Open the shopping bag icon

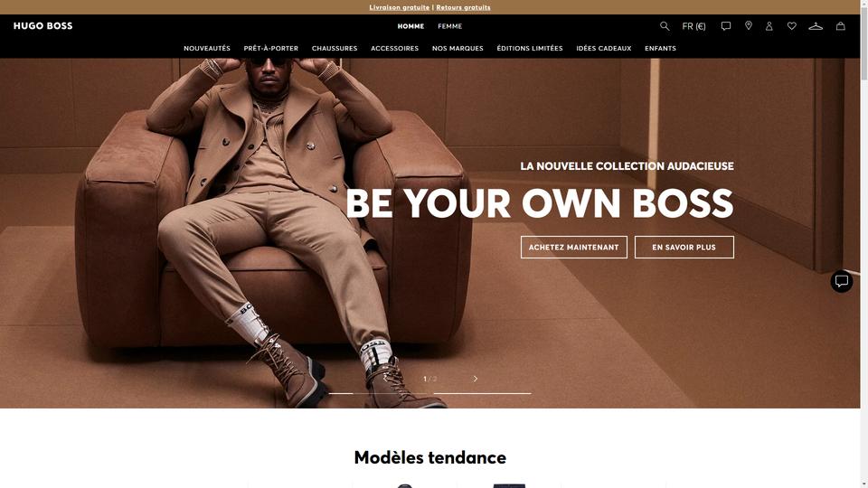click(840, 26)
